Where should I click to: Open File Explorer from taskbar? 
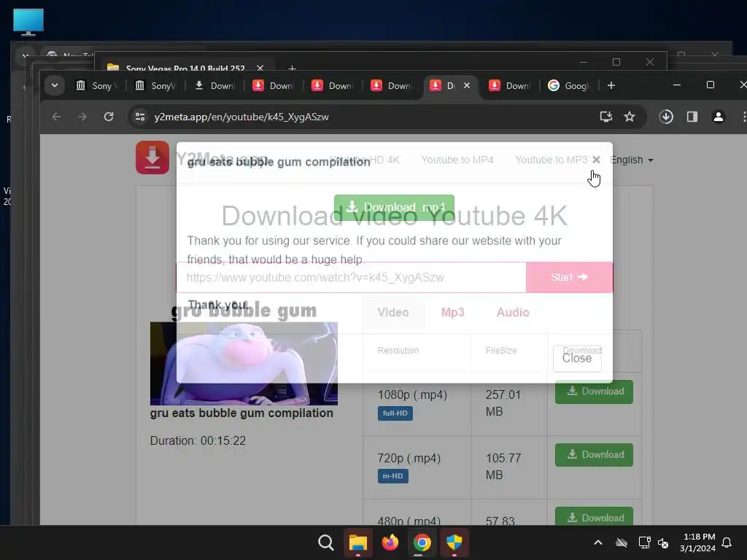tap(357, 542)
